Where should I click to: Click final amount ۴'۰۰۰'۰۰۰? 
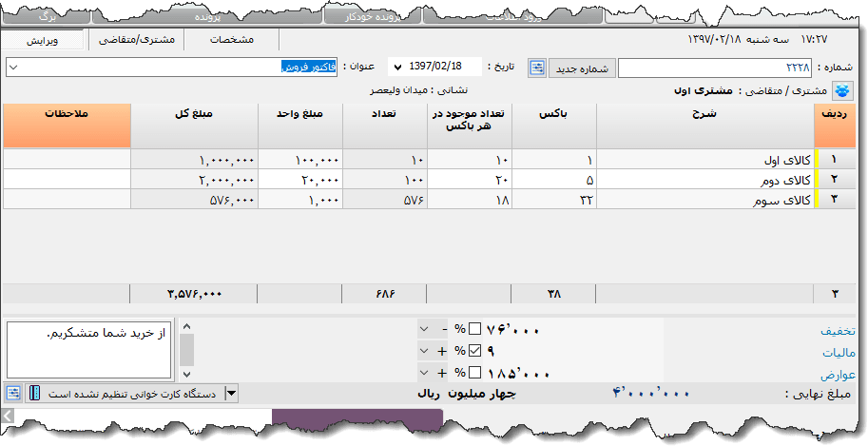point(651,394)
